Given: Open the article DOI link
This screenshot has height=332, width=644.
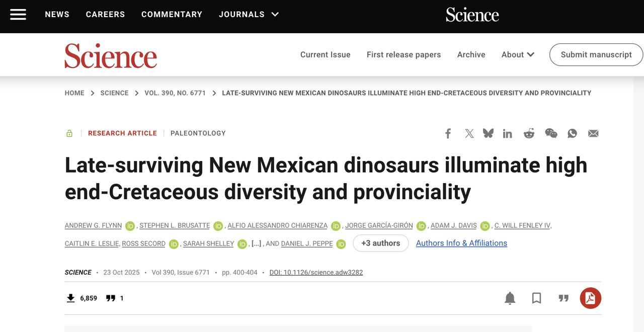Looking at the screenshot, I should pos(316,273).
